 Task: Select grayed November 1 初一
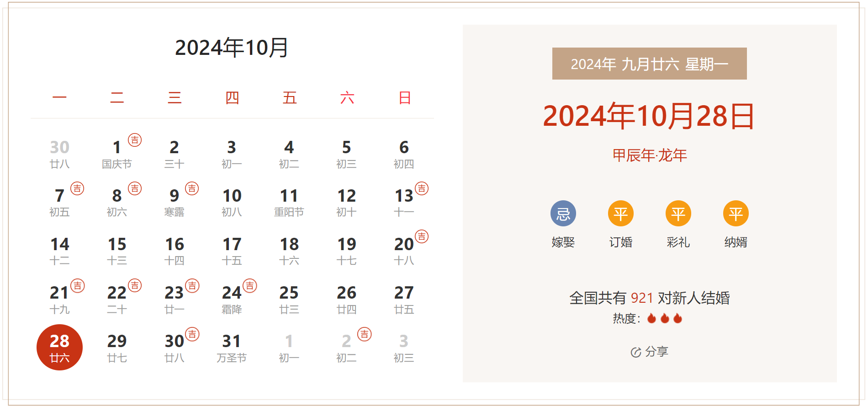[289, 348]
